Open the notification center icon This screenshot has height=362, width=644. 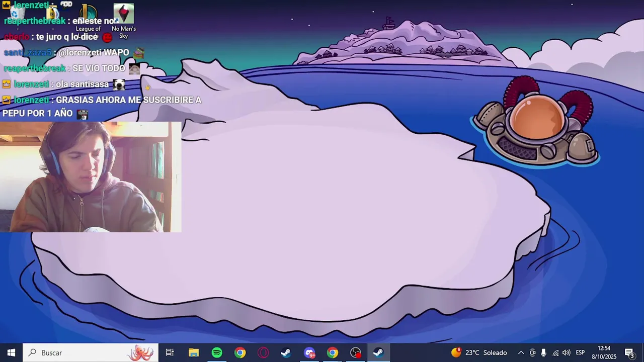click(629, 352)
